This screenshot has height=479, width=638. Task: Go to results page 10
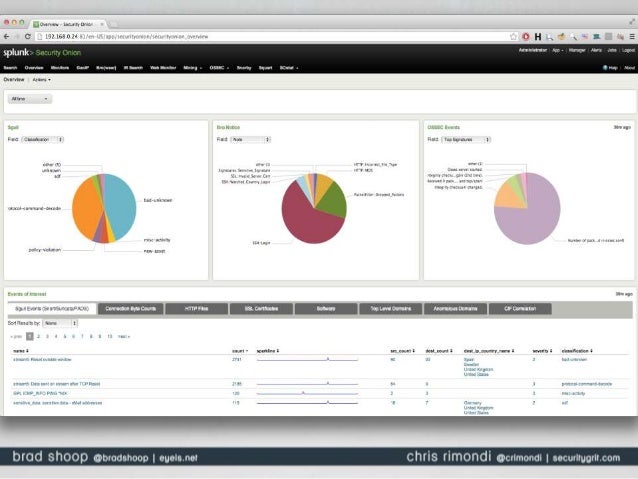pyautogui.click(x=109, y=337)
